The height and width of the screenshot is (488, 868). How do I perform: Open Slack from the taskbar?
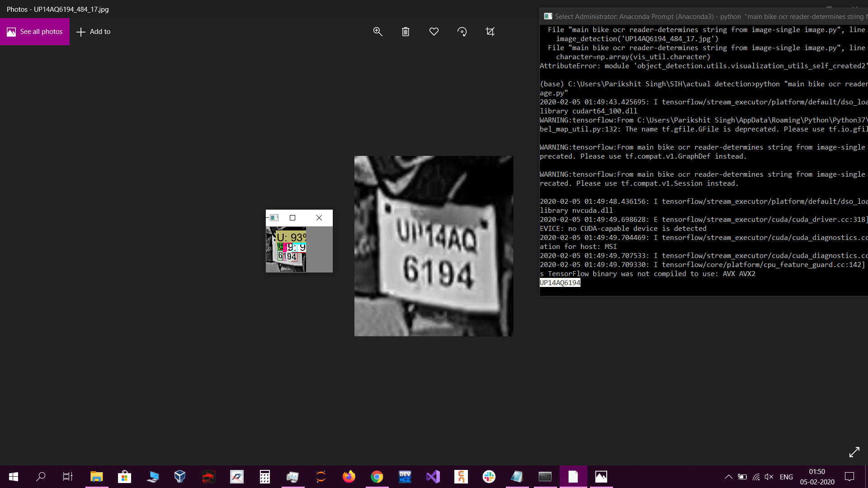coord(489,477)
